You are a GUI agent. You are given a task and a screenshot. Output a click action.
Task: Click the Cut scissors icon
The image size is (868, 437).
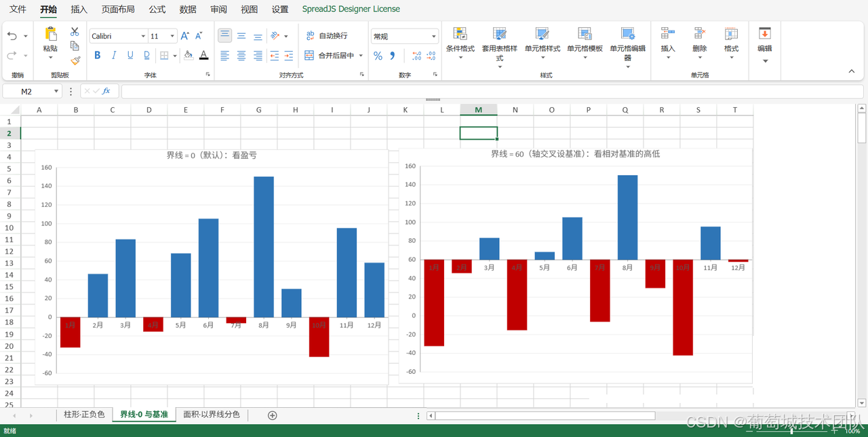tap(75, 32)
